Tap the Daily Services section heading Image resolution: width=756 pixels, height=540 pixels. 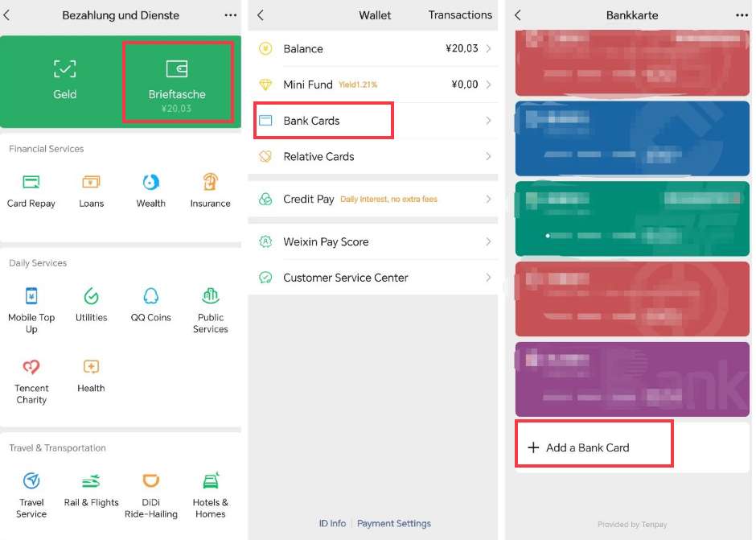tap(38, 263)
